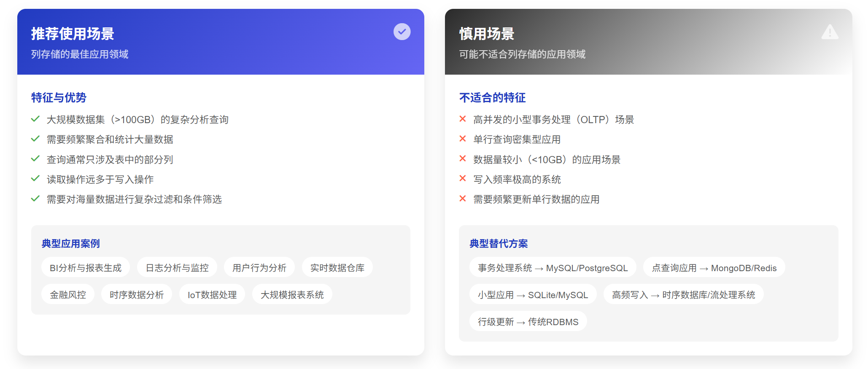Select the BI分析与报表生成 tag
Image resolution: width=868 pixels, height=369 pixels.
(x=86, y=267)
